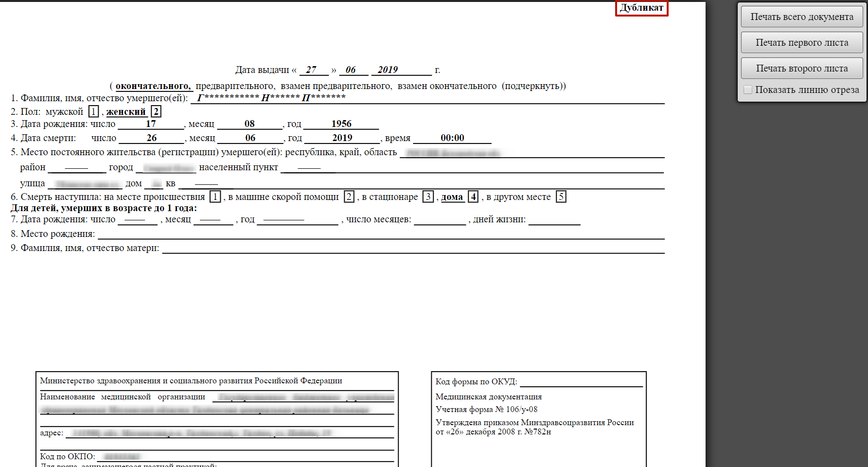The image size is (868, 467).
Task: Click 'число месяцев' blank field
Action: [440, 220]
